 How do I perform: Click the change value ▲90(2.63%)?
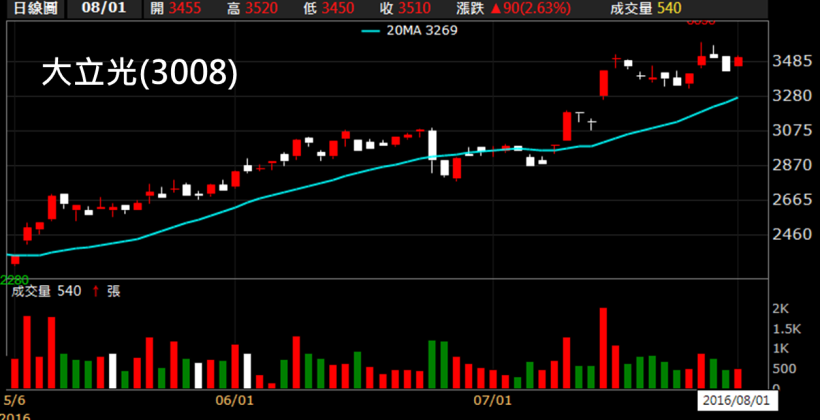click(x=530, y=8)
